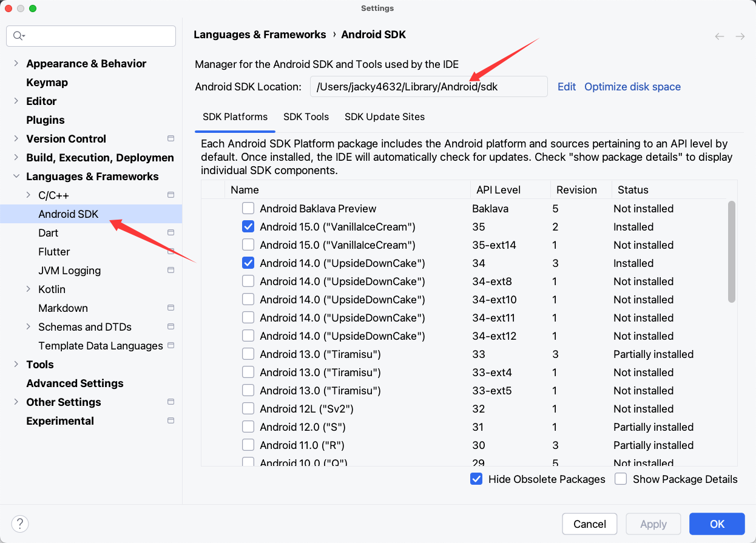Click the help question mark icon
Viewport: 756px width, 543px height.
[x=20, y=524]
